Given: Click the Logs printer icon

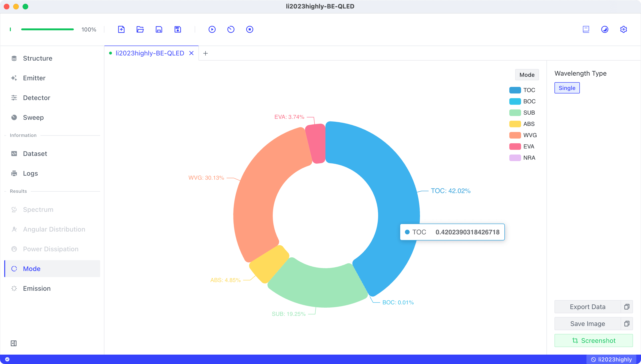Looking at the screenshot, I should tap(14, 173).
